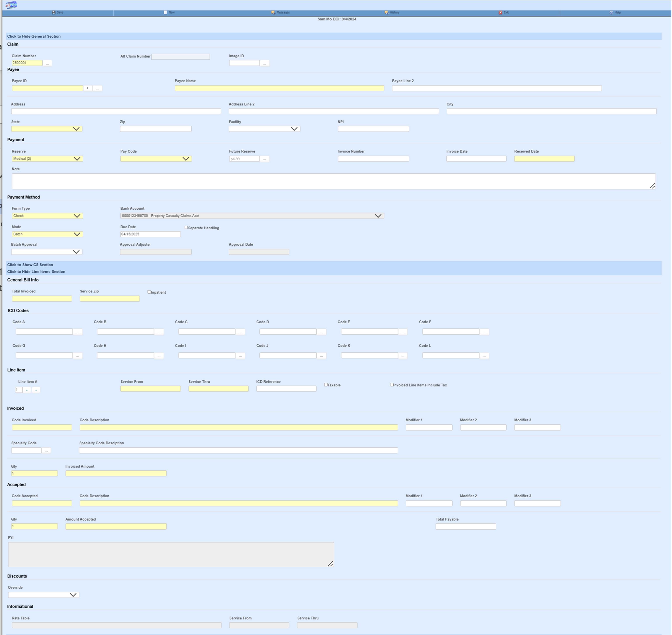Collapse the General Section
672x635 pixels.
(34, 36)
